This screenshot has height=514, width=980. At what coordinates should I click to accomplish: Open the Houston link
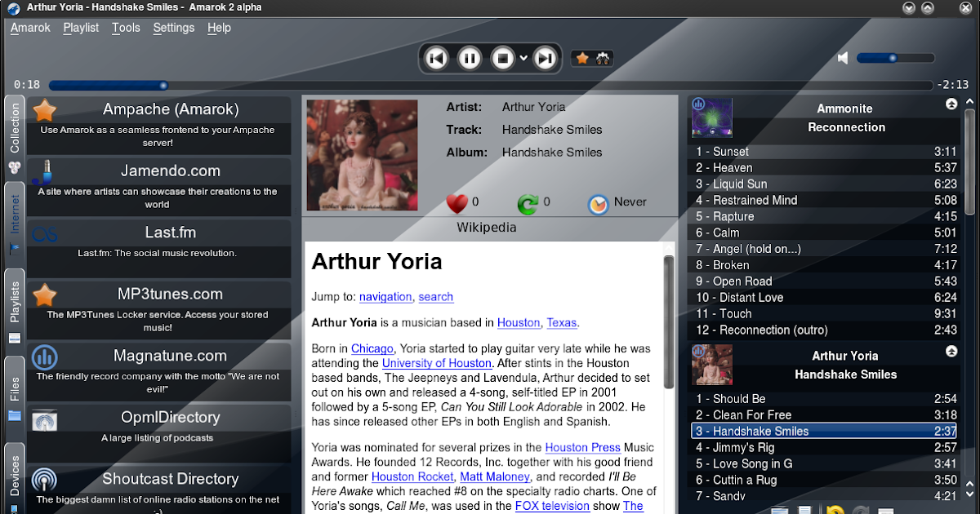coord(519,322)
